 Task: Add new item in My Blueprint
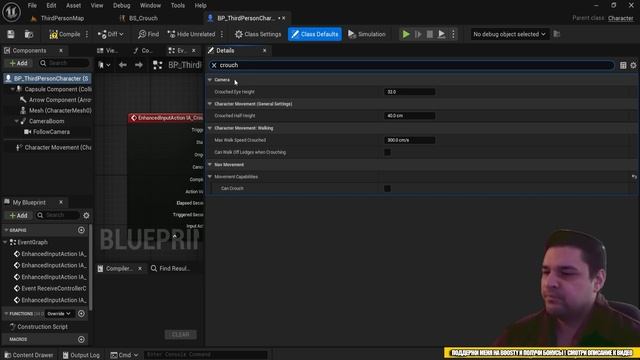(18, 215)
